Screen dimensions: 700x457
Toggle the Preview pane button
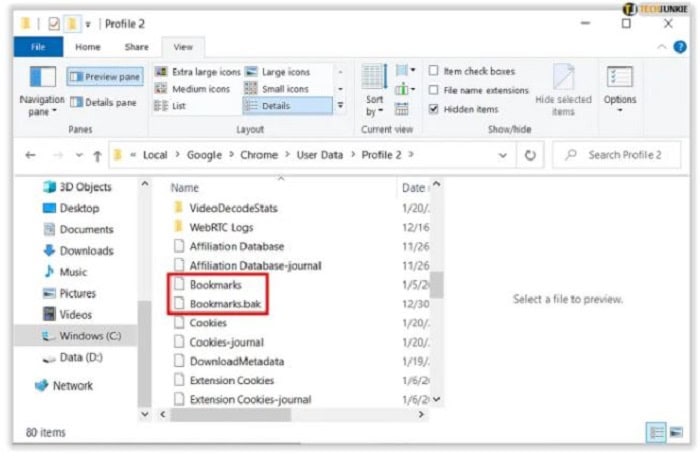pyautogui.click(x=105, y=77)
